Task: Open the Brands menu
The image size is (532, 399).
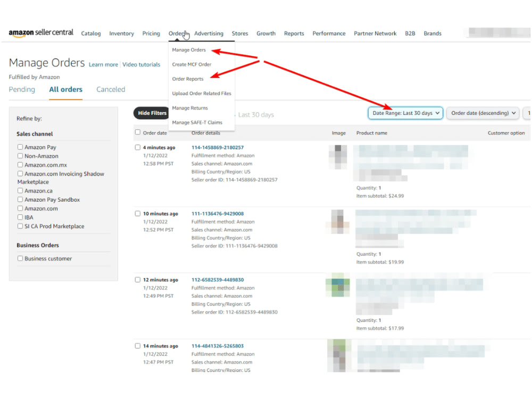Action: click(432, 33)
